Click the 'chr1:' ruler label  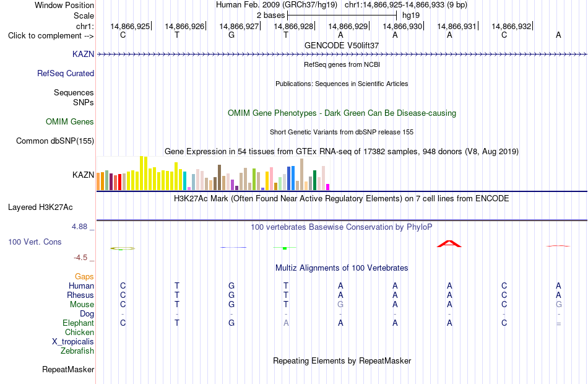tap(85, 26)
